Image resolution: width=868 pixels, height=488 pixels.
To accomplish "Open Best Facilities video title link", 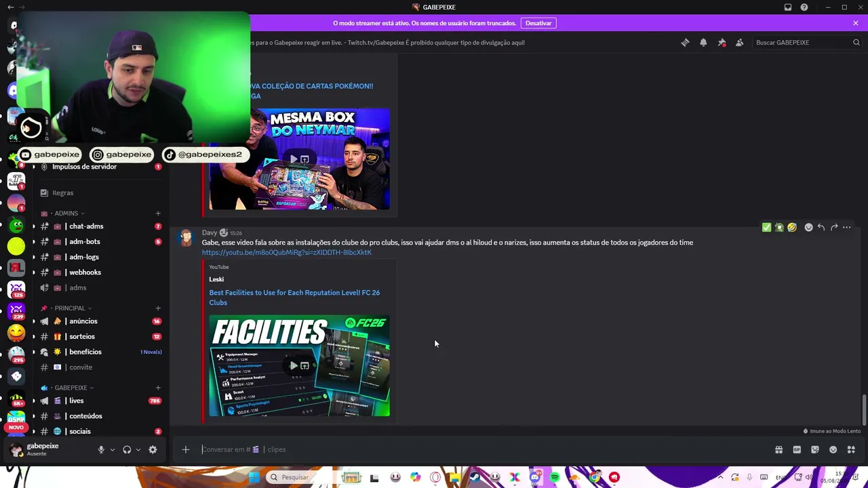I will coord(294,298).
